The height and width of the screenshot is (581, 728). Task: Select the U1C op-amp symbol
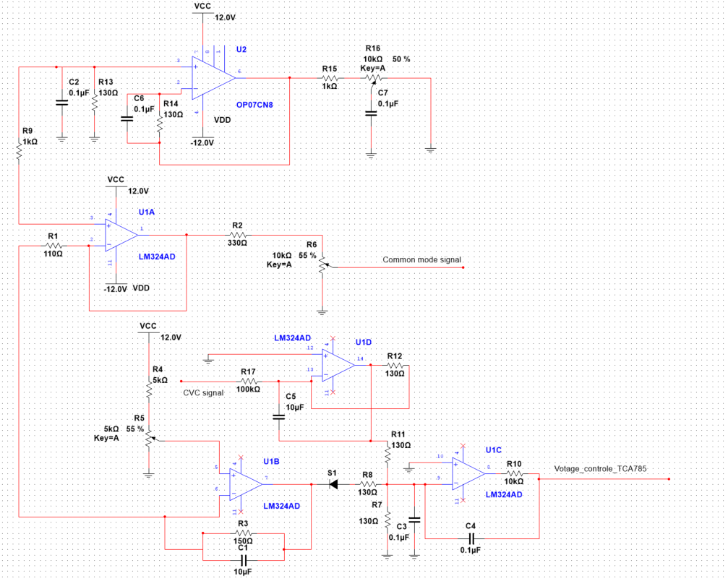coord(469,473)
